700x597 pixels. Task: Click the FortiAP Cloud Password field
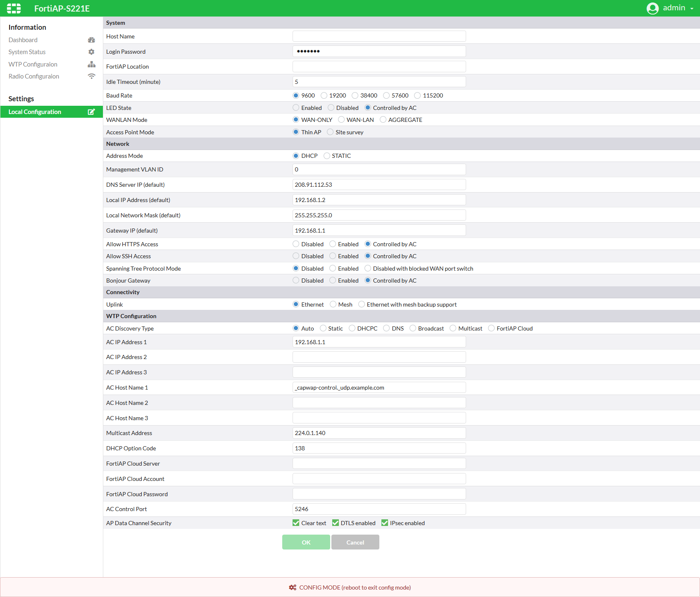tap(379, 494)
